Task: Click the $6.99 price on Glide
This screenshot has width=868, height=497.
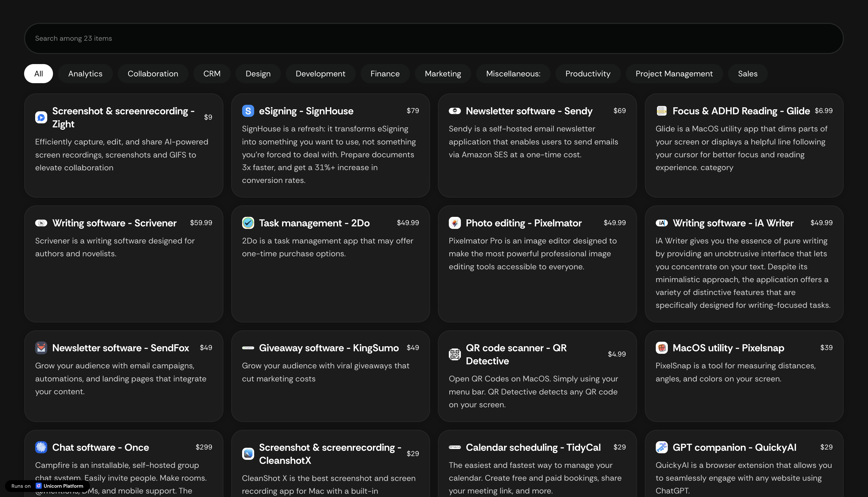Action: tap(824, 111)
